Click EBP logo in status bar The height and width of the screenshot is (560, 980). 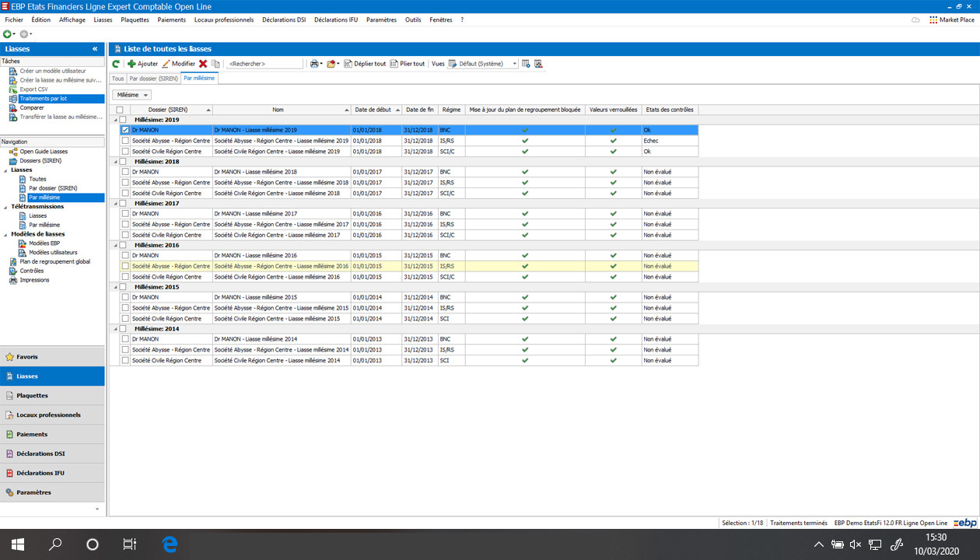pos(966,523)
